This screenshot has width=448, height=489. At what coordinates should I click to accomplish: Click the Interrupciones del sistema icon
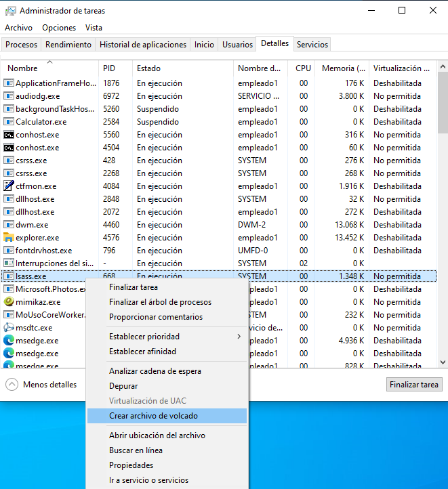[9, 263]
